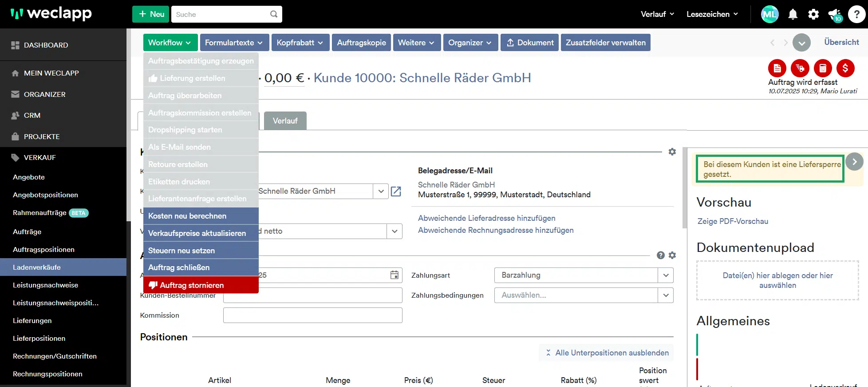Click the Kommission input field
868x387 pixels.
coord(312,315)
